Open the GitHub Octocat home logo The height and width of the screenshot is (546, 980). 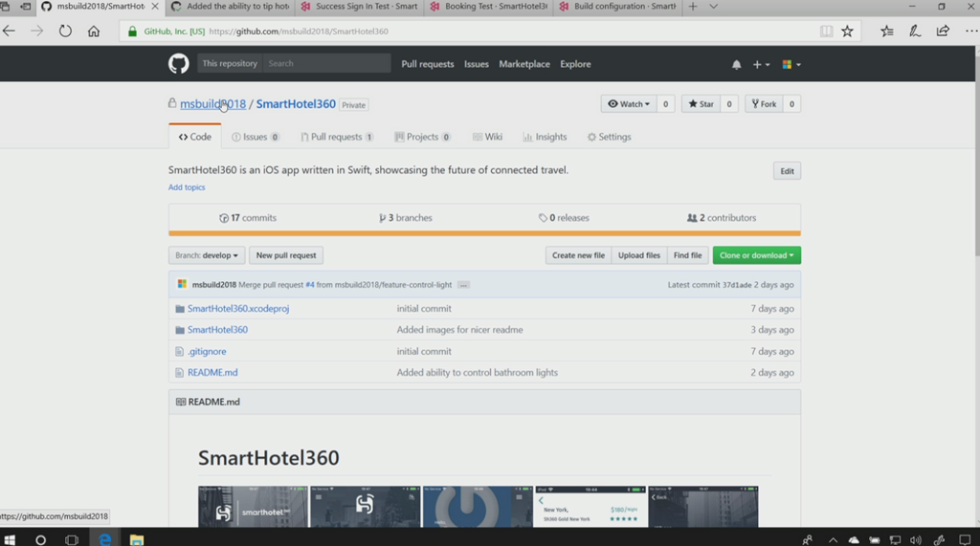click(178, 64)
